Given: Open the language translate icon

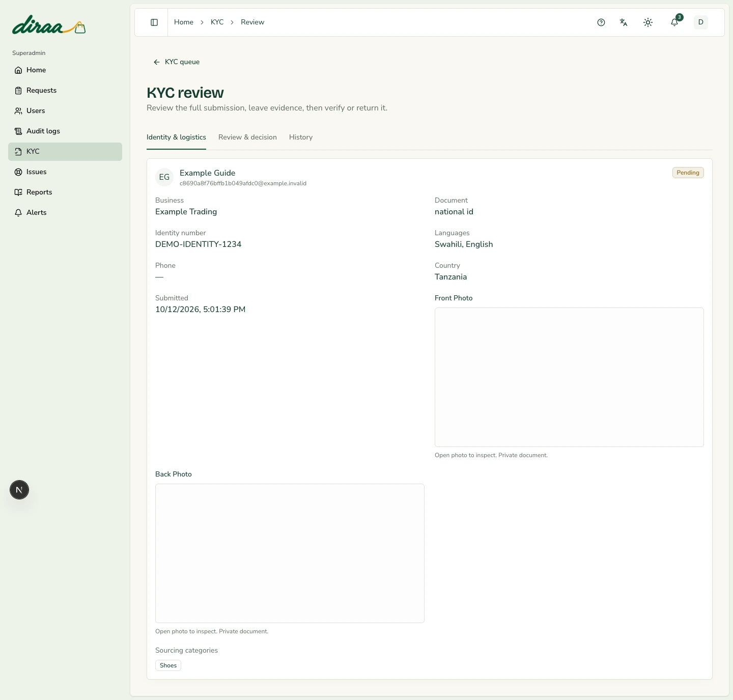Looking at the screenshot, I should [x=624, y=22].
